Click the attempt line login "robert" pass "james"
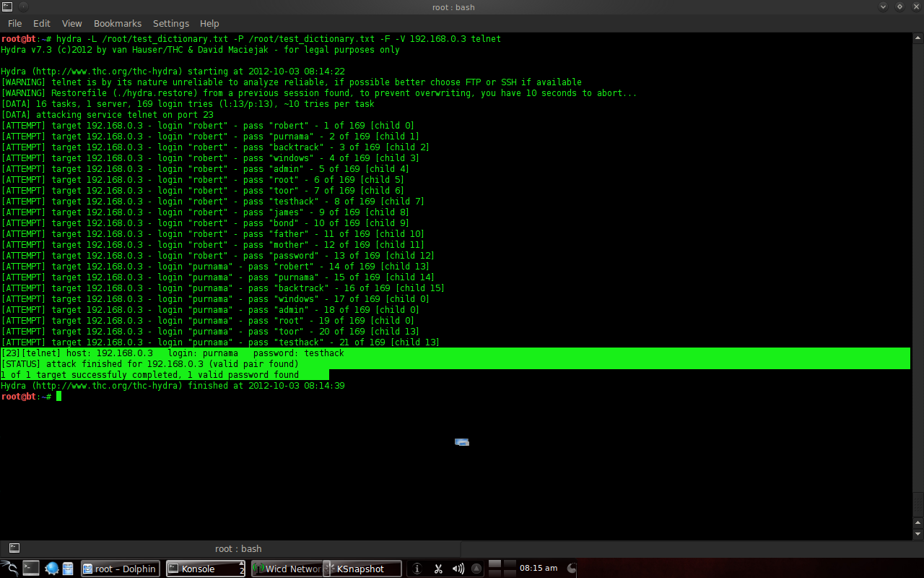924x578 pixels. (x=205, y=212)
